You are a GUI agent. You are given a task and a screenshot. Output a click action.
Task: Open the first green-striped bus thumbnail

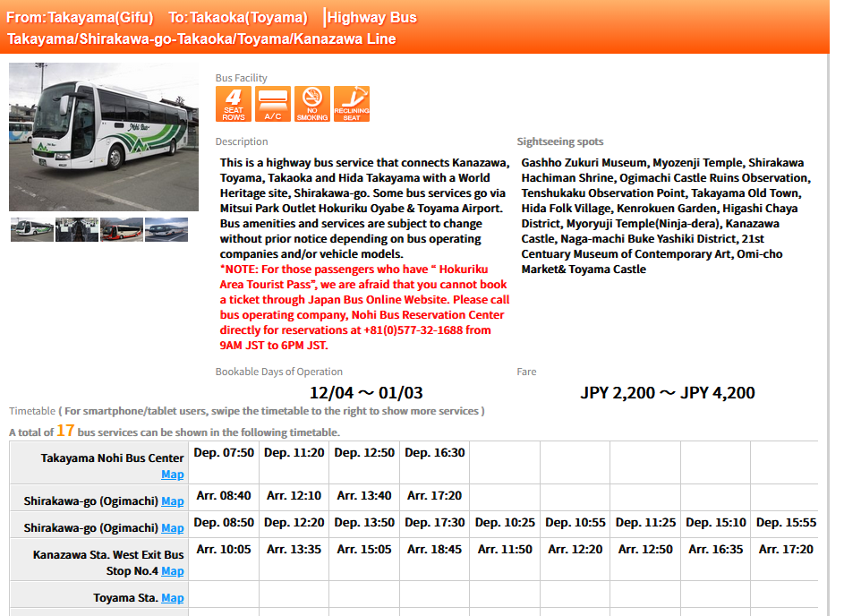31,230
